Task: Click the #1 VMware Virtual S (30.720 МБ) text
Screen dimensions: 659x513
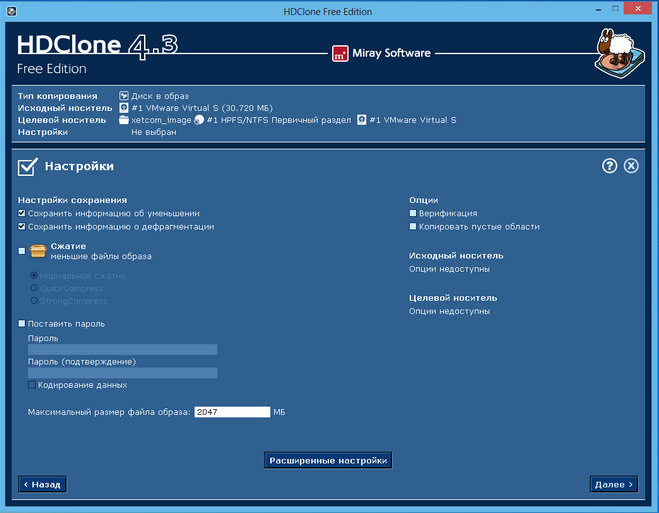Action: (x=202, y=108)
